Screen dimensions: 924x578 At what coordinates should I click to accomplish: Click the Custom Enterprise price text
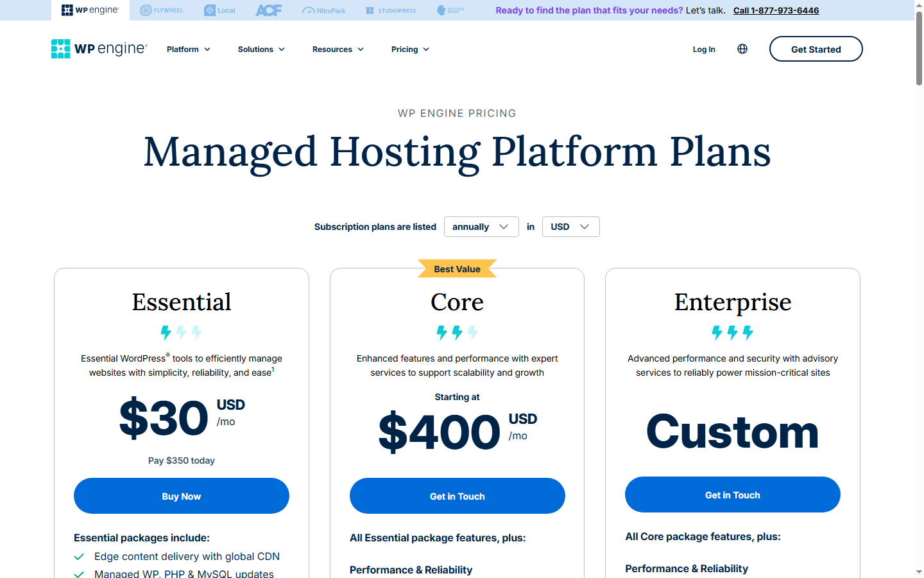732,432
